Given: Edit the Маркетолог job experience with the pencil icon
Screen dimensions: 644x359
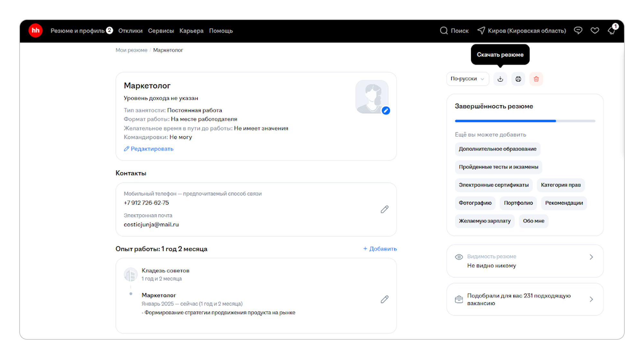Looking at the screenshot, I should pyautogui.click(x=384, y=299).
